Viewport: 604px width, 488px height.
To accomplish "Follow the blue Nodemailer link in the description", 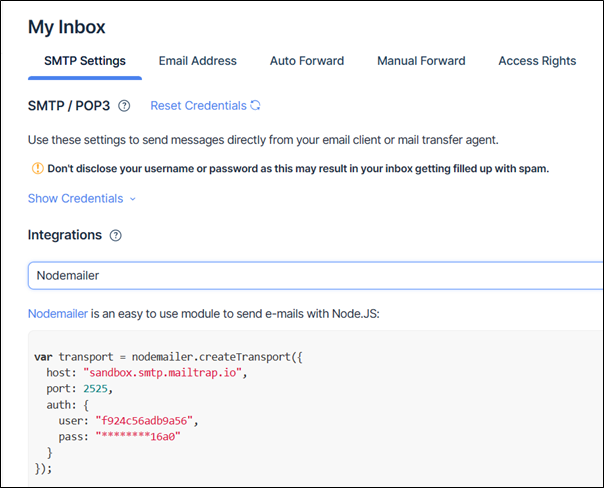I will pyautogui.click(x=58, y=314).
